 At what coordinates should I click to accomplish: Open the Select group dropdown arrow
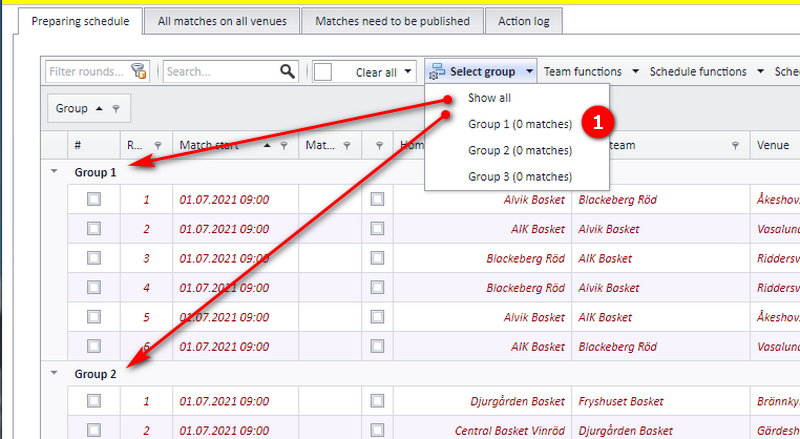pos(530,71)
